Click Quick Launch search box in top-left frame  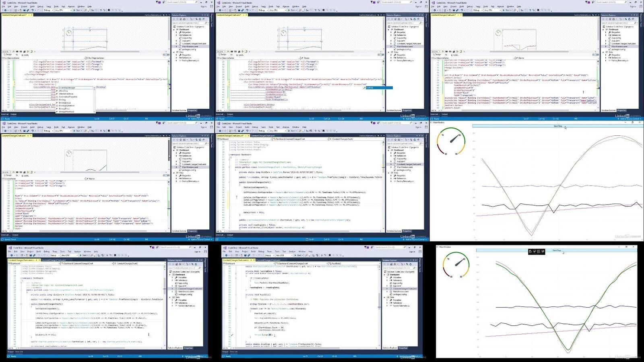tap(182, 2)
